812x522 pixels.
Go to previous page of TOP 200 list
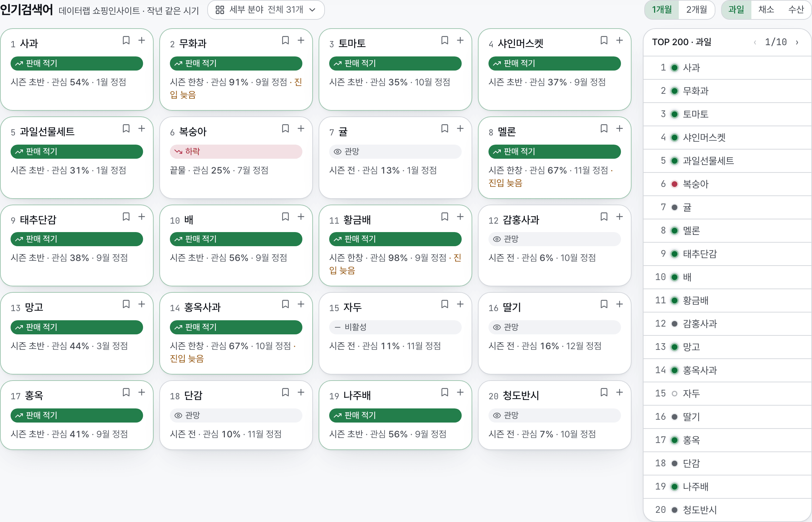pyautogui.click(x=755, y=42)
